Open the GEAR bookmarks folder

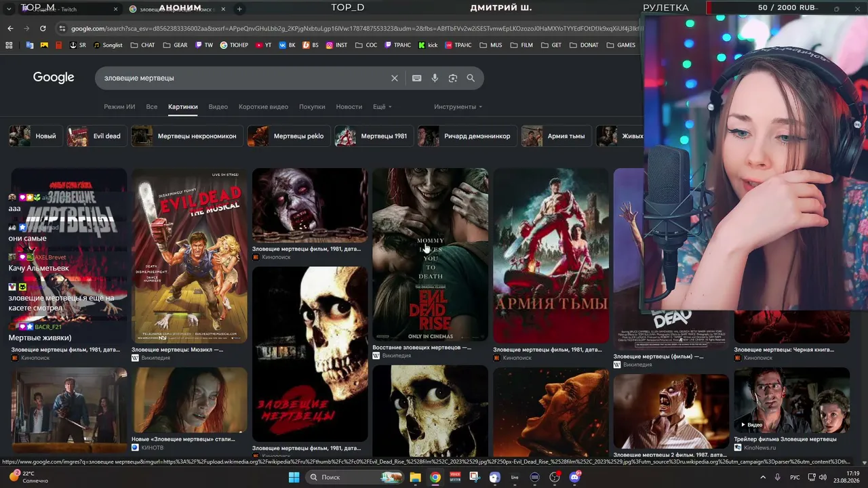click(x=175, y=45)
